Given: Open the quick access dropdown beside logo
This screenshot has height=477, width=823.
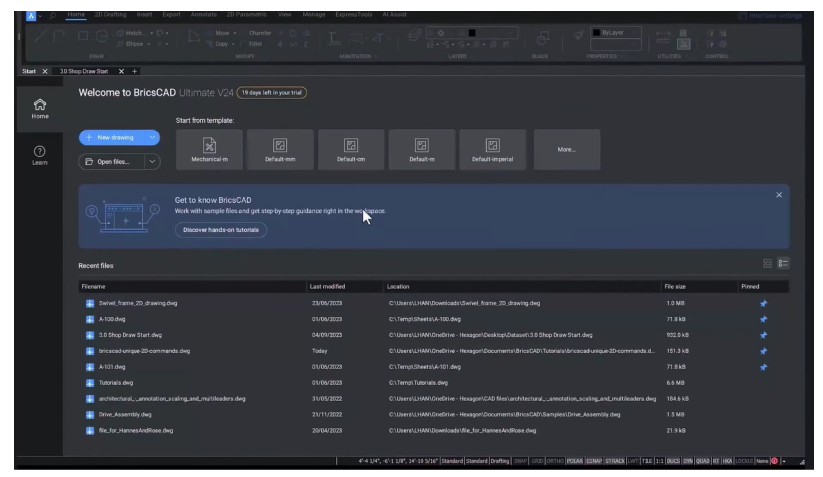Looking at the screenshot, I should (40, 16).
